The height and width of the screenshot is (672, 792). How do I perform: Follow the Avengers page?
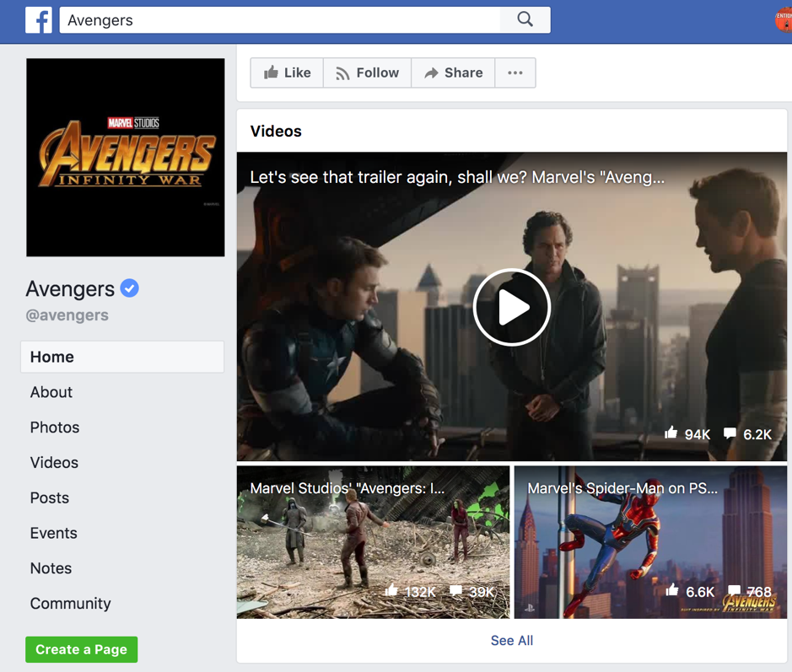point(367,73)
